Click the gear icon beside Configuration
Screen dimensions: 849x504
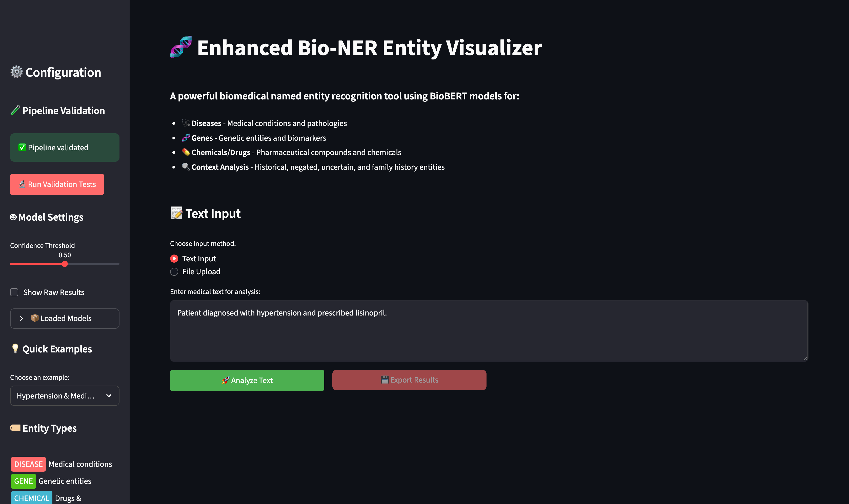tap(16, 72)
